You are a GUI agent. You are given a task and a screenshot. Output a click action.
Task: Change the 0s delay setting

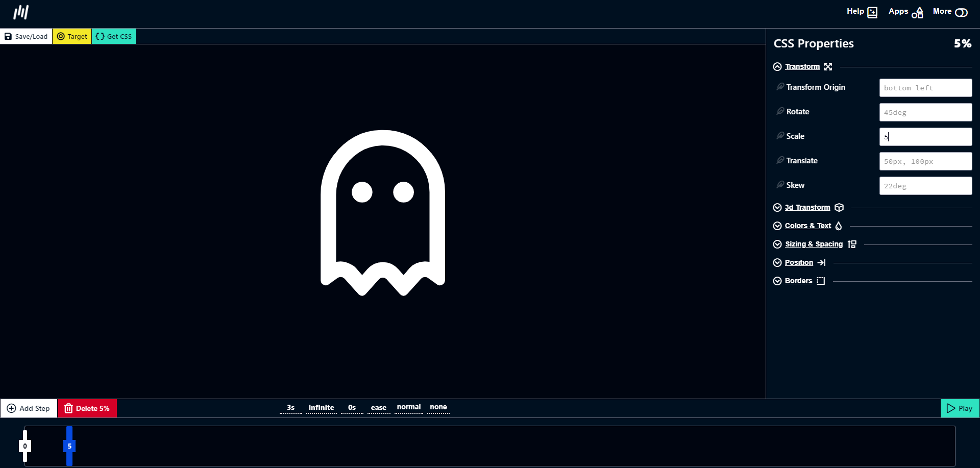tap(352, 408)
